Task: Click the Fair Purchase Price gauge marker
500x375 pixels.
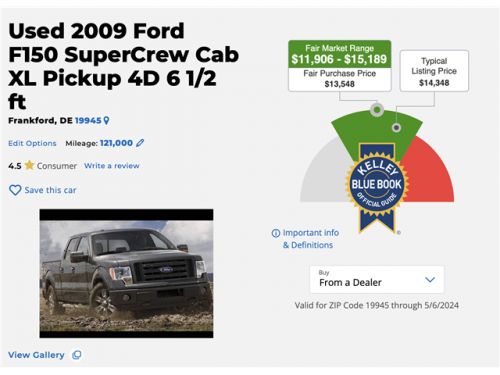Action: [377, 109]
